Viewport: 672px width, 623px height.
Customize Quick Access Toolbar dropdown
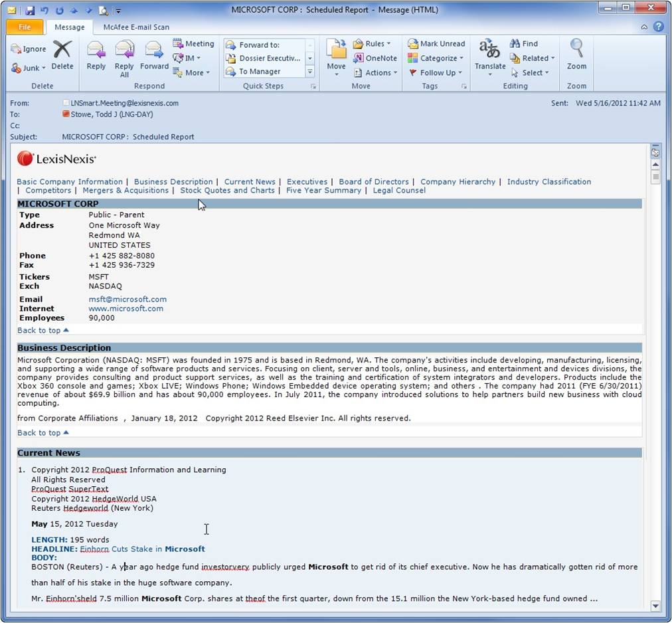click(119, 11)
